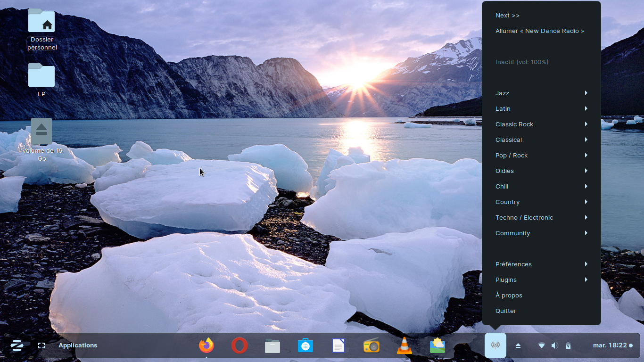The height and width of the screenshot is (362, 644).
Task: Choose À propos from the menu
Action: coord(509,296)
